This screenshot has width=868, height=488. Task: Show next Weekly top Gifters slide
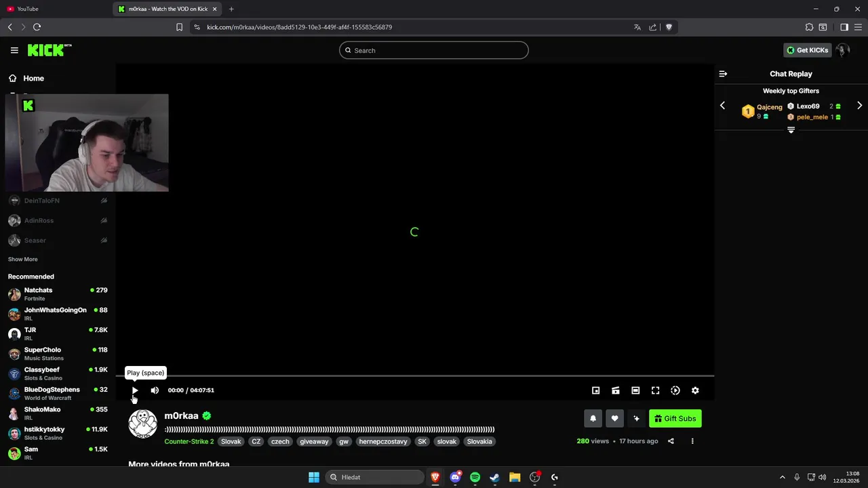(859, 106)
